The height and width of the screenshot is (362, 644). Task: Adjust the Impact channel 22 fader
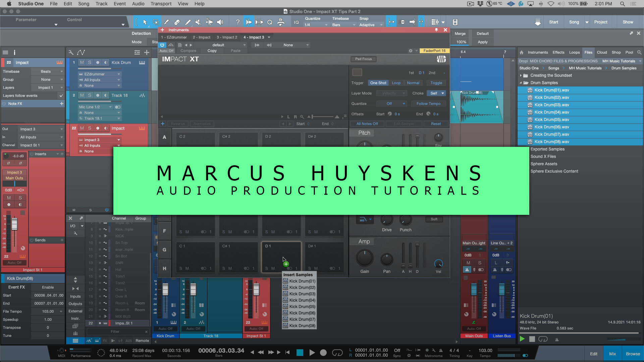(256, 289)
